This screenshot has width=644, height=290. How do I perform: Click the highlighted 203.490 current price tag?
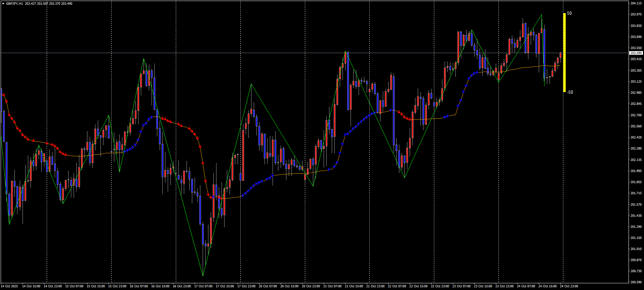636,53
